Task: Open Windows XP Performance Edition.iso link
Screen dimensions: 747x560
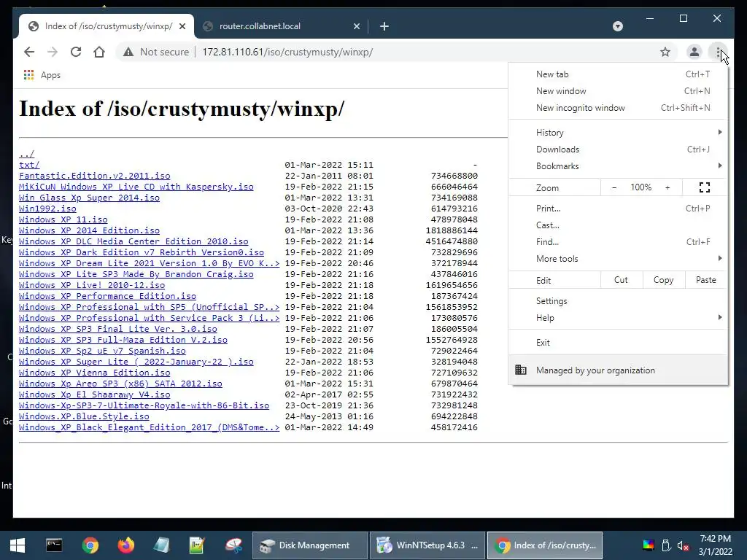Action: click(x=108, y=296)
